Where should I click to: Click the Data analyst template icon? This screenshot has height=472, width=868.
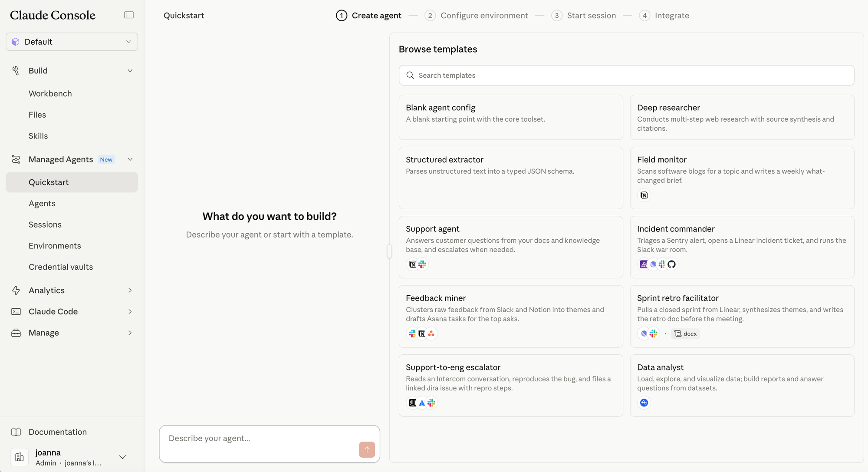(644, 403)
